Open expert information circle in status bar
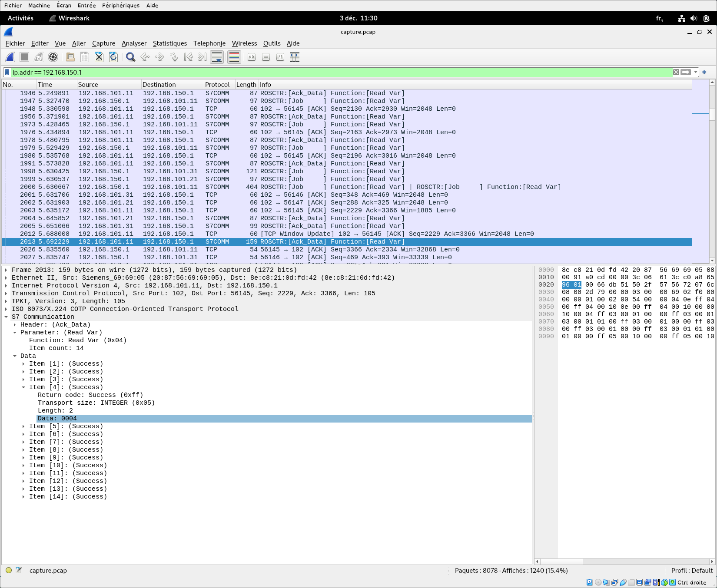Image resolution: width=717 pixels, height=588 pixels. [9, 570]
